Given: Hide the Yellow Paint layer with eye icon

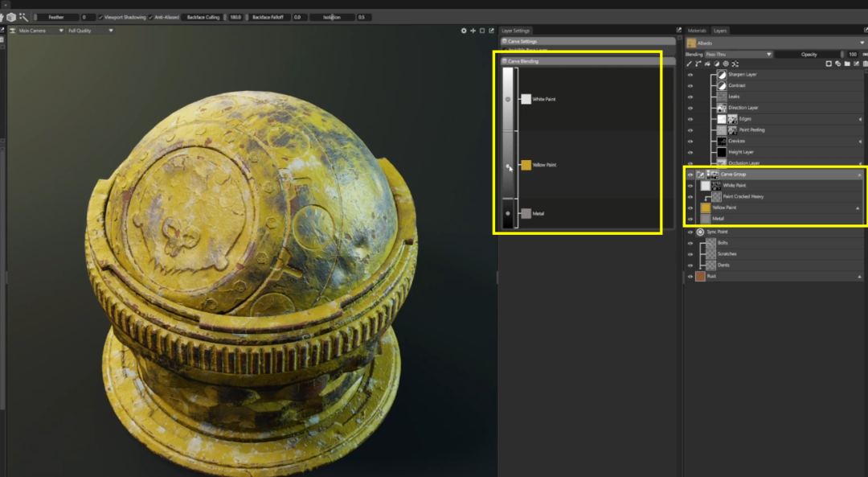Looking at the screenshot, I should (x=690, y=208).
